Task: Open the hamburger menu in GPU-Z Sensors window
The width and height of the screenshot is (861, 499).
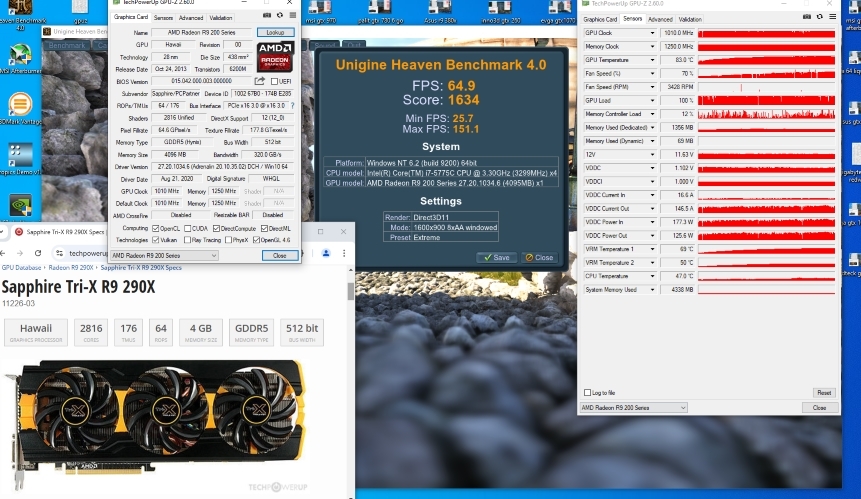Action: (x=832, y=17)
